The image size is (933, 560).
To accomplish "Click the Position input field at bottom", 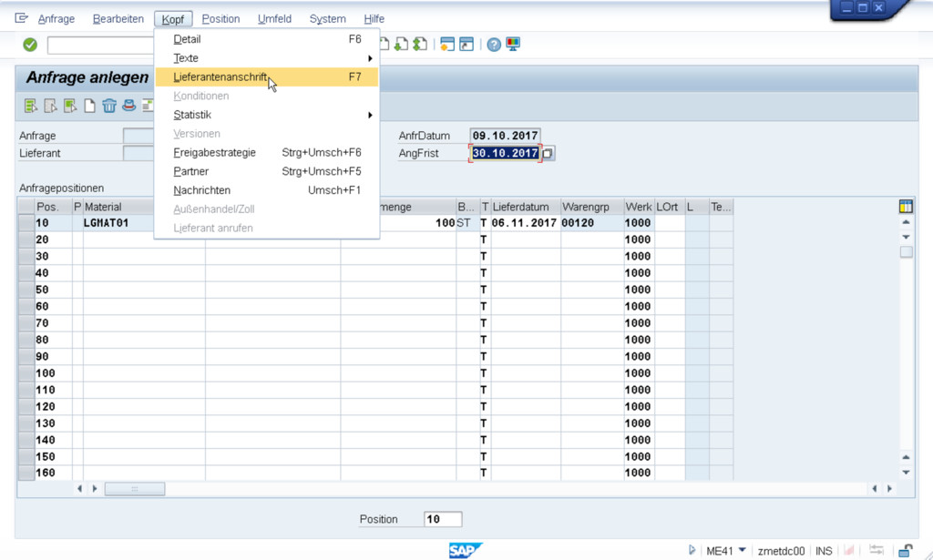I will click(x=443, y=519).
